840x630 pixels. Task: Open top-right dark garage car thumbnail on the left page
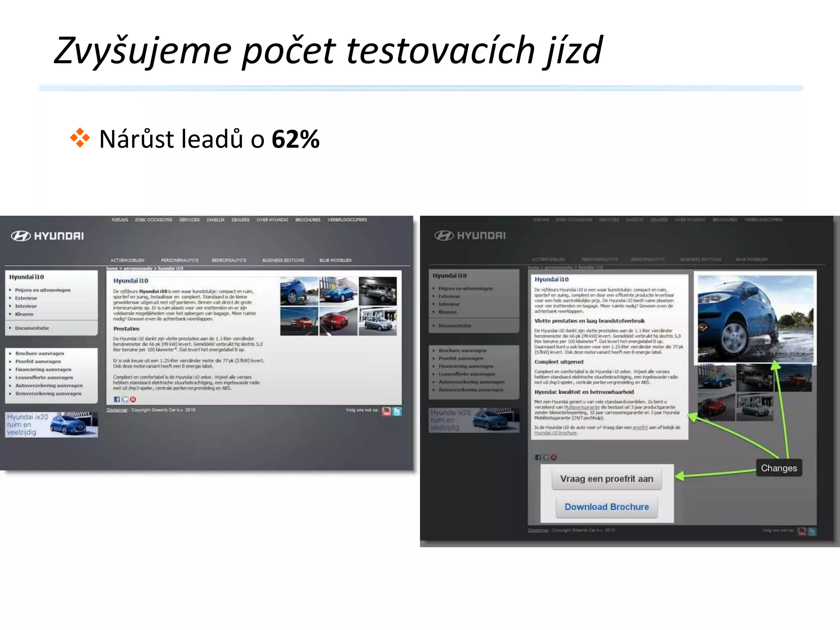pos(378,291)
